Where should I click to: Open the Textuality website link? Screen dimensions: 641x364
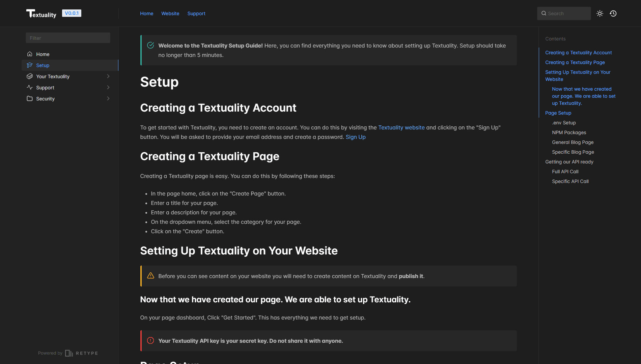[401, 127]
